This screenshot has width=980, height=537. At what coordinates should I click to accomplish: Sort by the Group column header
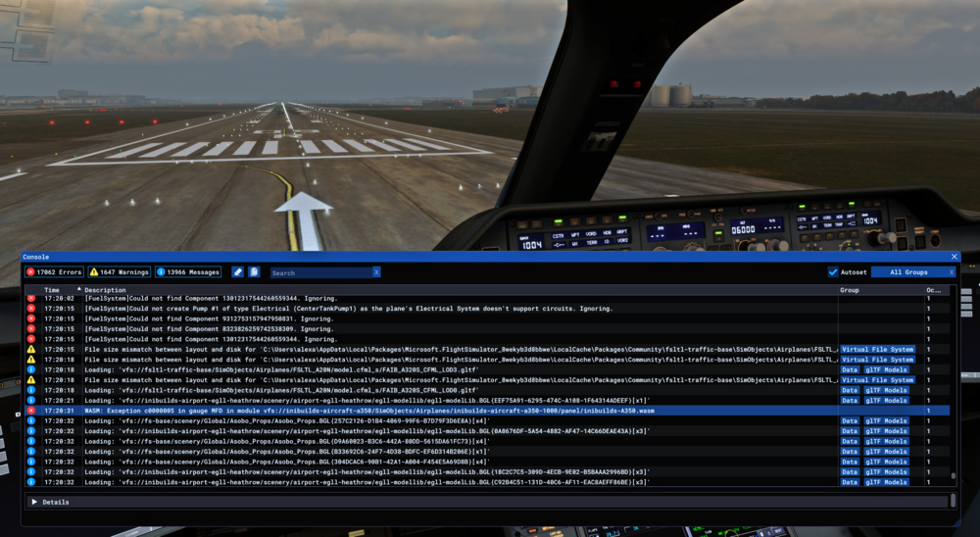(850, 290)
